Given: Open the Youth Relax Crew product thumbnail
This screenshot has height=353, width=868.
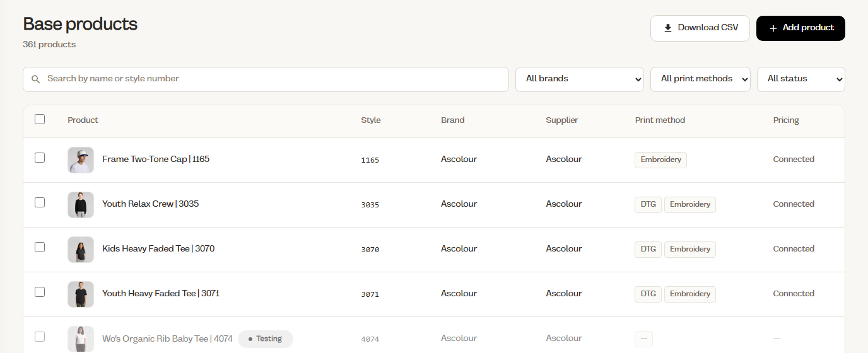Looking at the screenshot, I should click(81, 205).
